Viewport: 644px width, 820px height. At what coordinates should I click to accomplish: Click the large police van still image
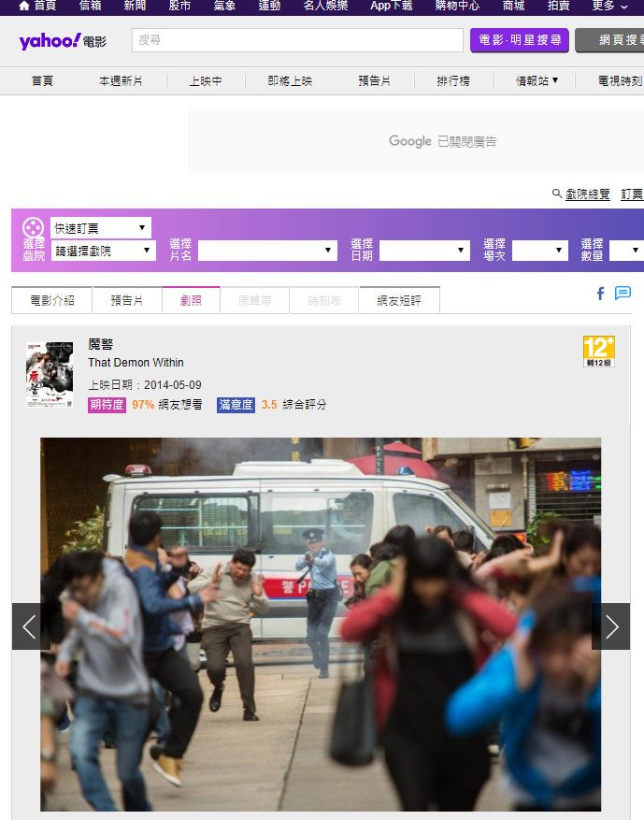[x=321, y=625]
